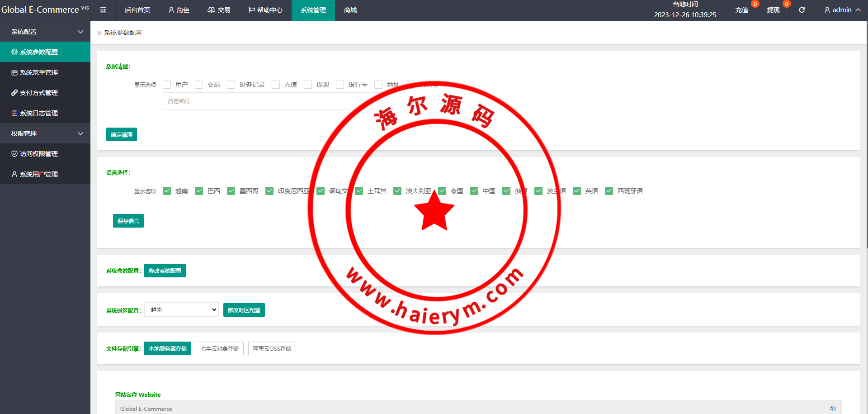Uncheck the 越南 language checkbox
Viewport: 868px width, 414px height.
(x=167, y=191)
